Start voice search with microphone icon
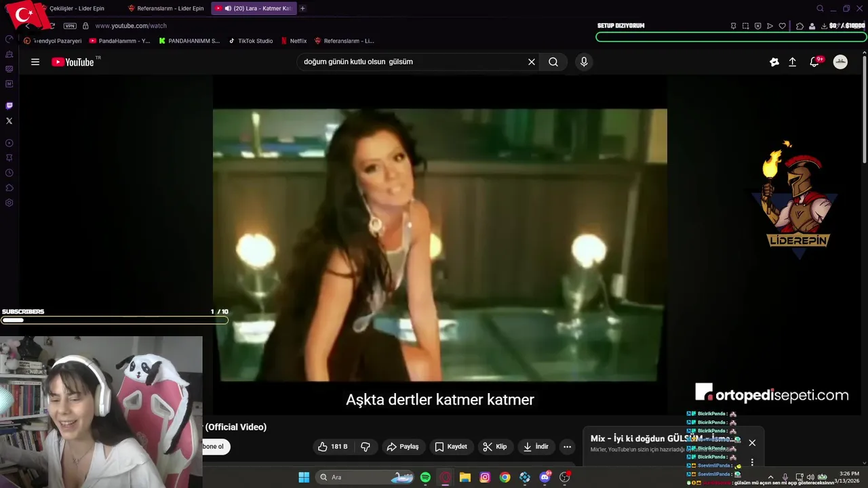The image size is (868, 488). pos(584,62)
